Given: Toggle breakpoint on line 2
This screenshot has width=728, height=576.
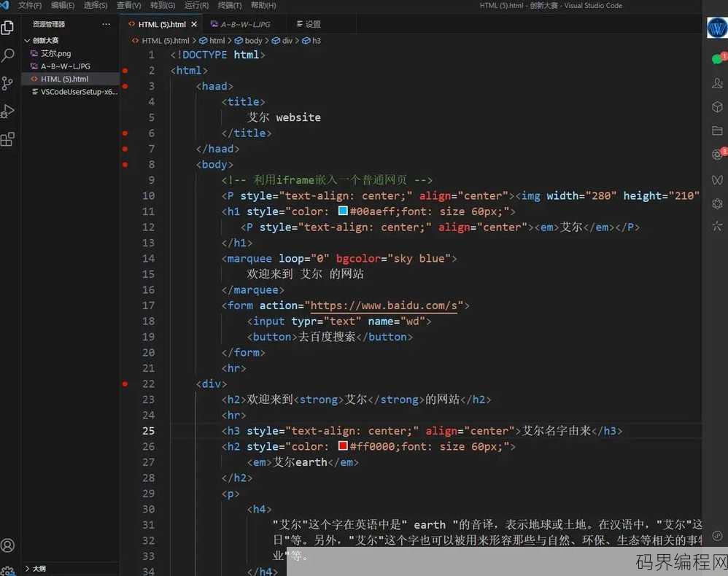Looking at the screenshot, I should tap(125, 71).
